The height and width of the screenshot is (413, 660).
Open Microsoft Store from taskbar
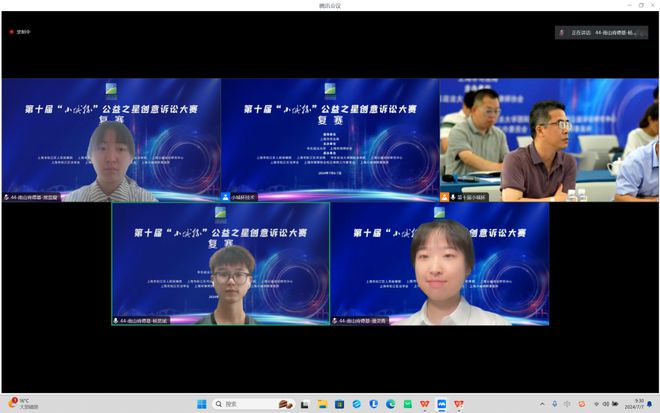point(339,404)
